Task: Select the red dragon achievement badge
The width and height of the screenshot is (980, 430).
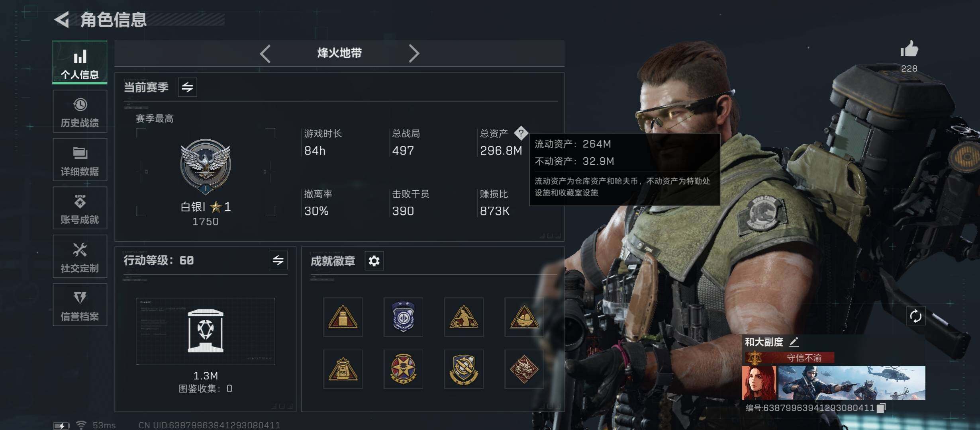Action: point(524,369)
